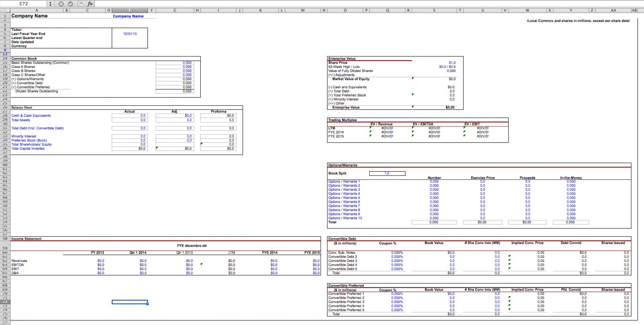The width and height of the screenshot is (644, 325).
Task: Click the Exercise Price column heading
Action: tap(483, 178)
